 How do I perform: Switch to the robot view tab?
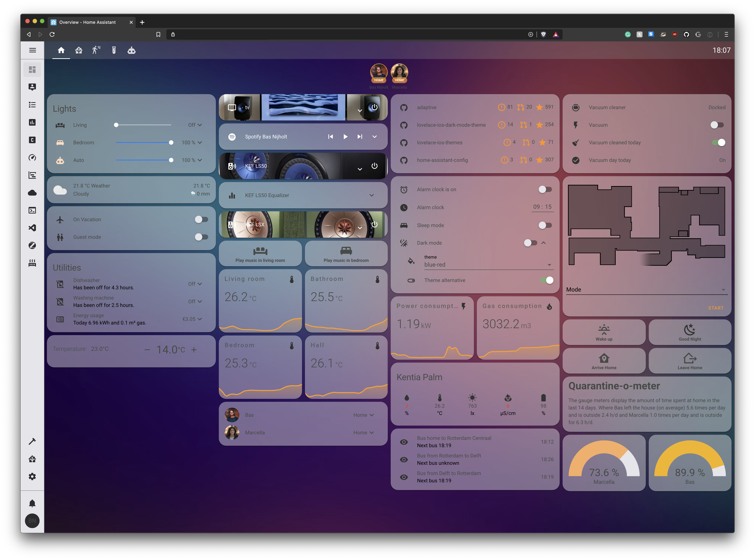click(x=132, y=51)
